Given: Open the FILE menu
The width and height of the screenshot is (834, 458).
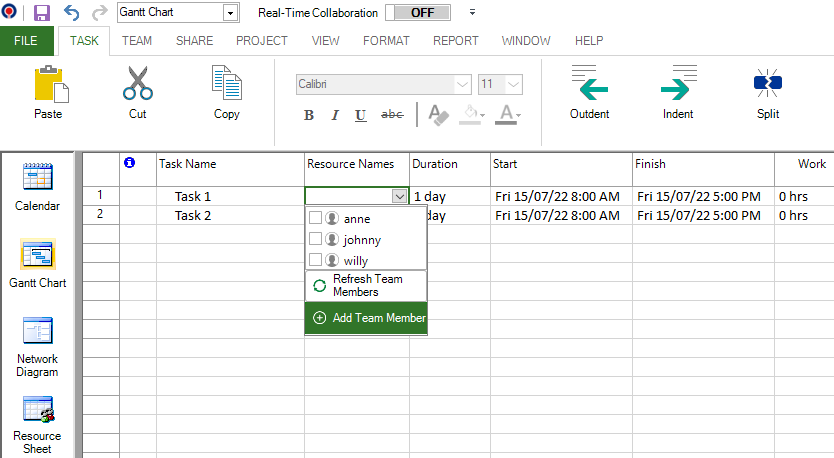Looking at the screenshot, I should [x=27, y=41].
